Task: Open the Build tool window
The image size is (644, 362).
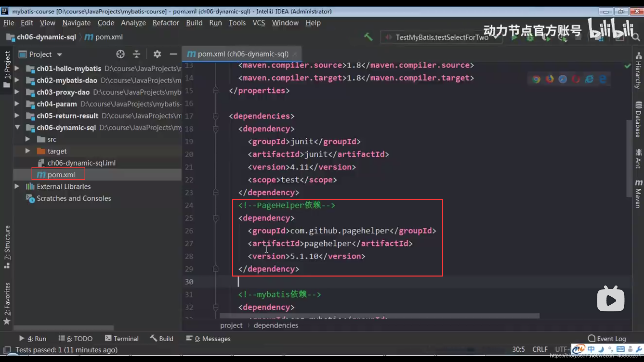Action: pos(162,339)
